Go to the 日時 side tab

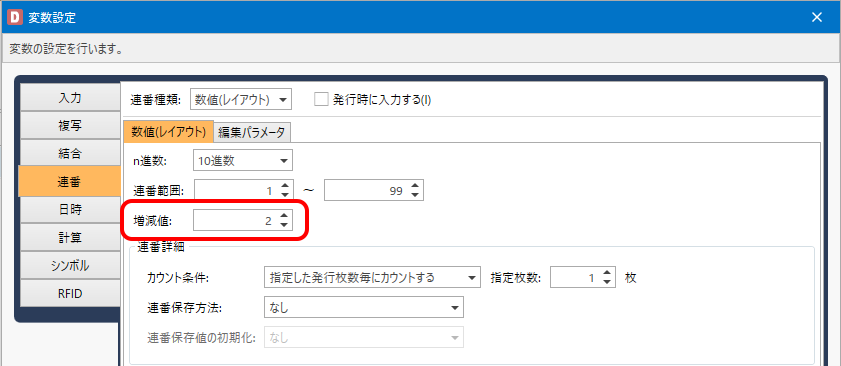(x=70, y=210)
